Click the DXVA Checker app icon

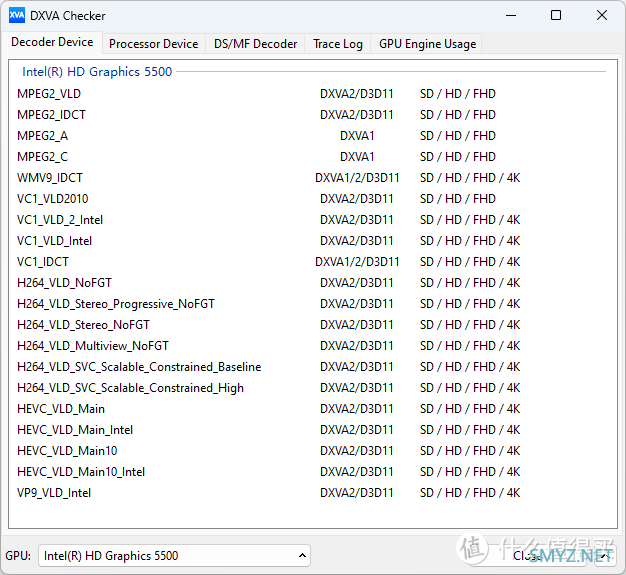pyautogui.click(x=17, y=16)
